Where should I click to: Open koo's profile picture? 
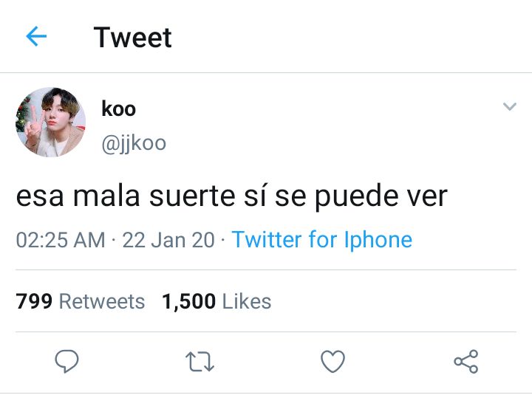point(50,122)
